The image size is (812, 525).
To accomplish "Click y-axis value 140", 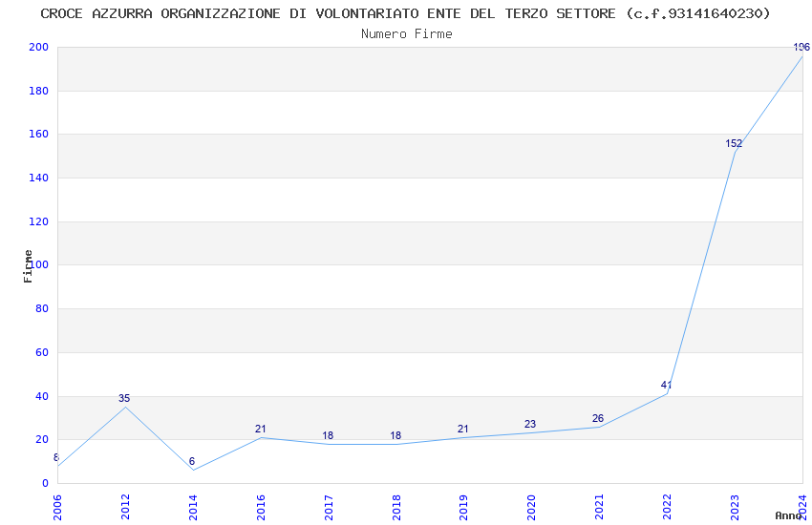I will 39,178.
